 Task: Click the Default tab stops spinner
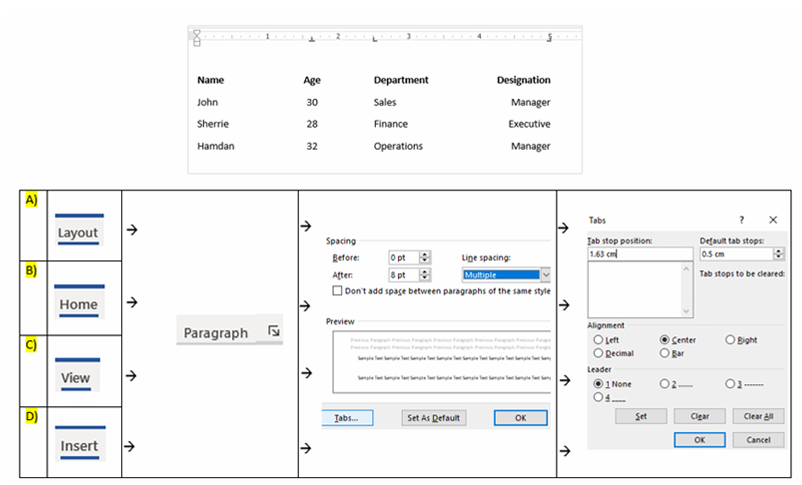point(778,254)
